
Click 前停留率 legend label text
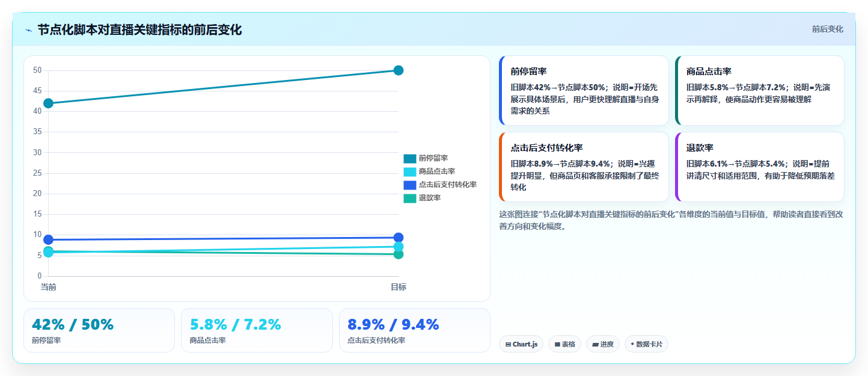[x=433, y=158]
